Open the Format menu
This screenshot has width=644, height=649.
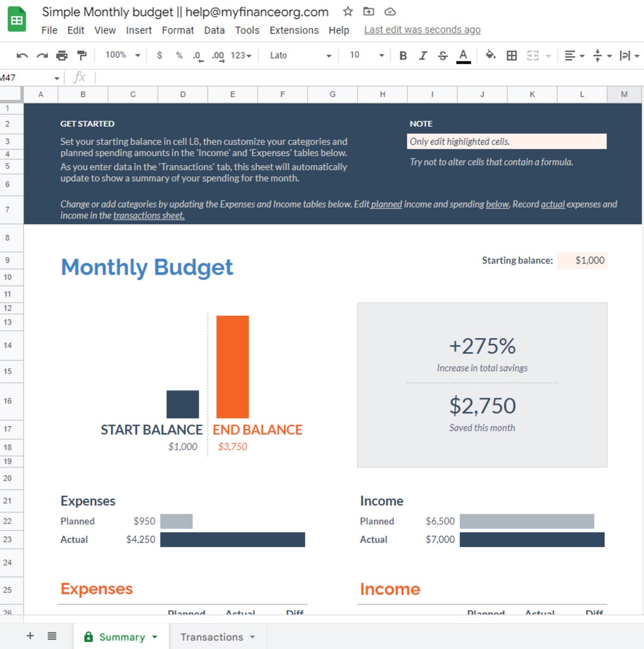178,30
